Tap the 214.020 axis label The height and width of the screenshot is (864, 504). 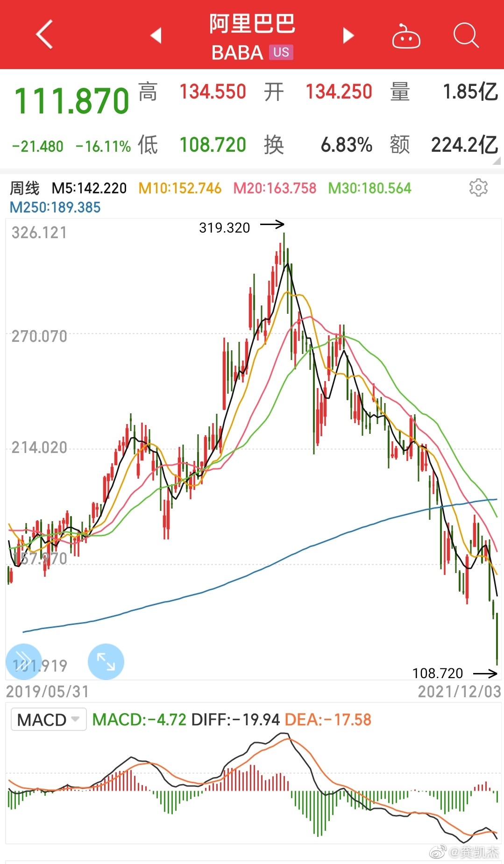(x=39, y=447)
